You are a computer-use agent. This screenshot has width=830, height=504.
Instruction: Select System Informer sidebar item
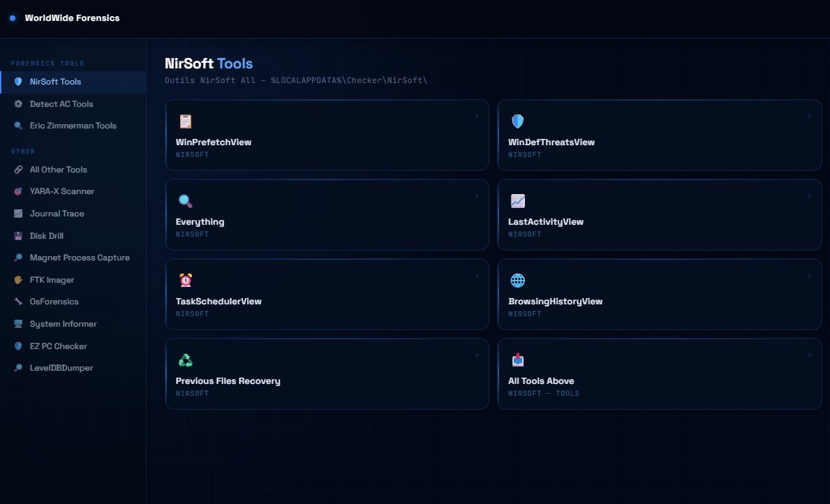73,323
